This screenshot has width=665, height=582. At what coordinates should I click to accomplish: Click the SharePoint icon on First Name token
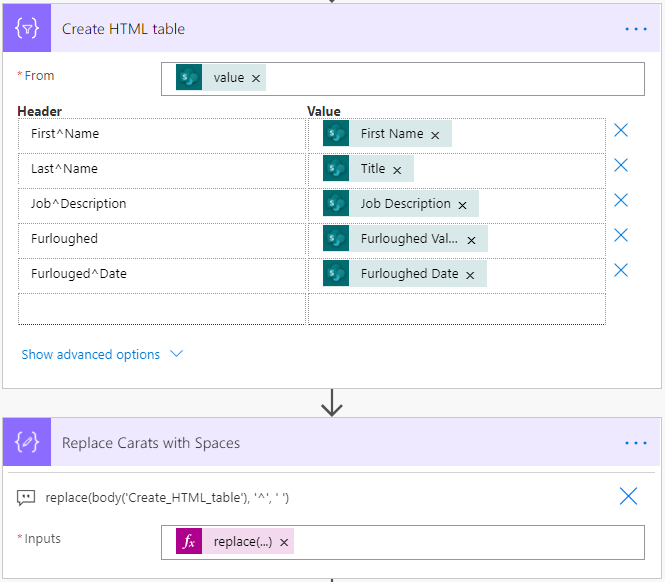pos(336,133)
